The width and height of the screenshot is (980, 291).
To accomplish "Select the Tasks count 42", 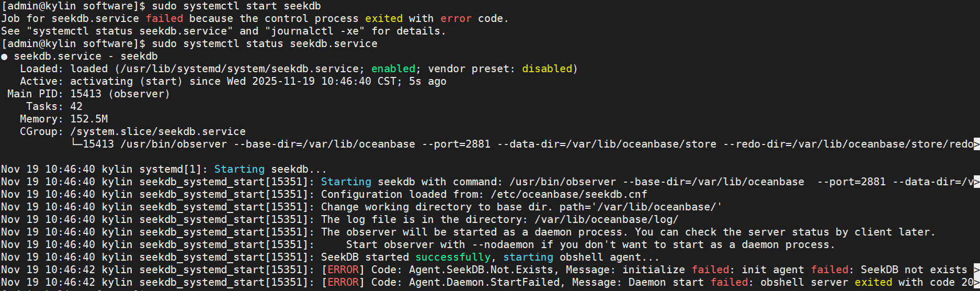I will (76, 106).
